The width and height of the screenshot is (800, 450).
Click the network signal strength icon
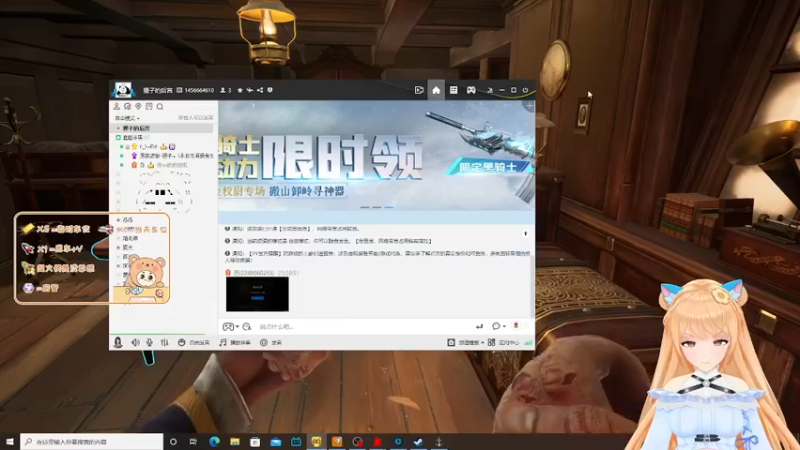[528, 342]
